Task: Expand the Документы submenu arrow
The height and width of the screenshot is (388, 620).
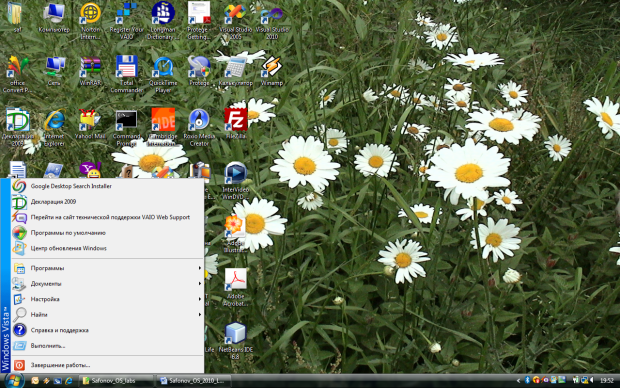Action: 200,284
